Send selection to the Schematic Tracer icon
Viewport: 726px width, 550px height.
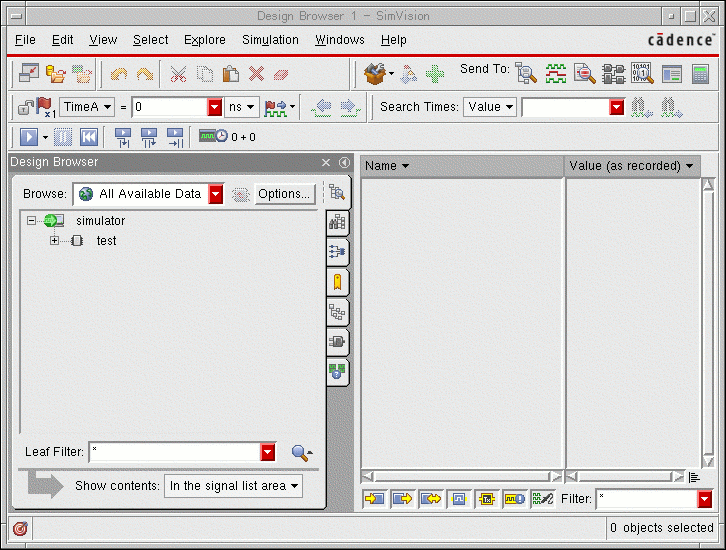tap(613, 74)
